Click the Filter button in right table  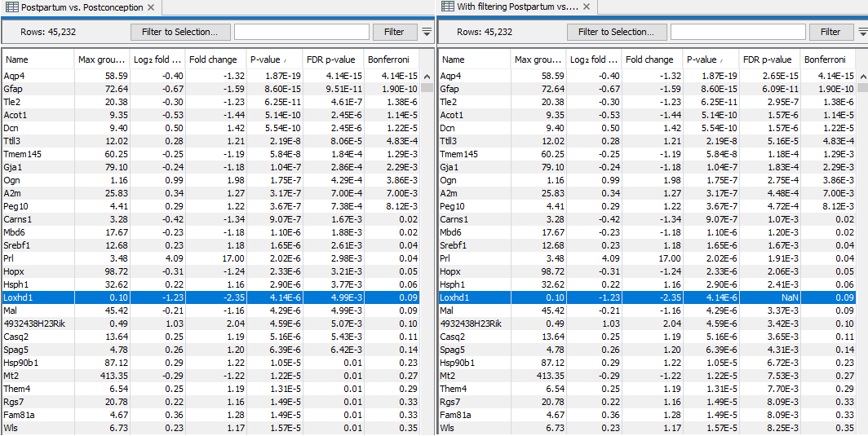click(830, 32)
